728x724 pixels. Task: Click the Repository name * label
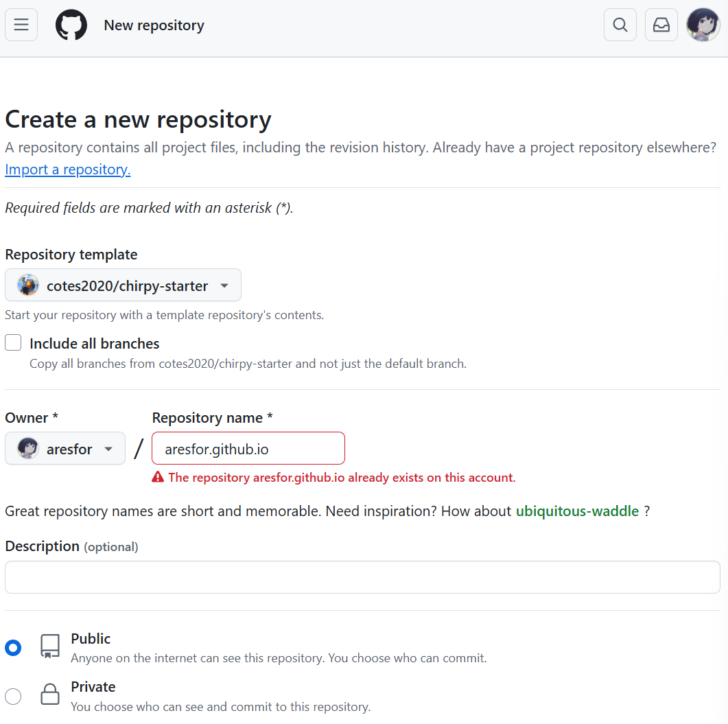pyautogui.click(x=212, y=418)
